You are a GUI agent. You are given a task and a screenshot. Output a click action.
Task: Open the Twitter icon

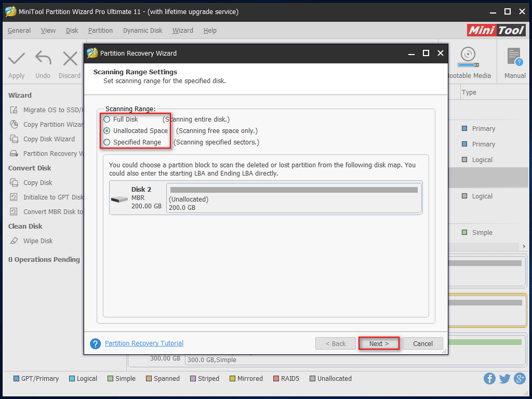(x=504, y=378)
